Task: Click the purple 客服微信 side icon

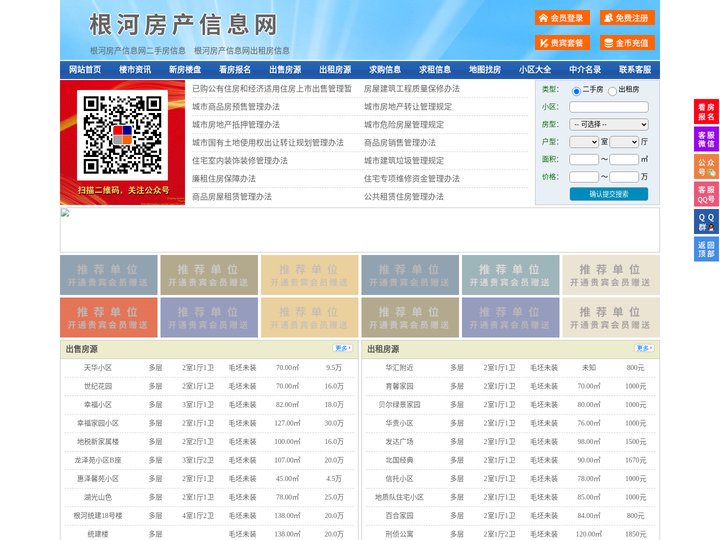Action: click(x=706, y=139)
